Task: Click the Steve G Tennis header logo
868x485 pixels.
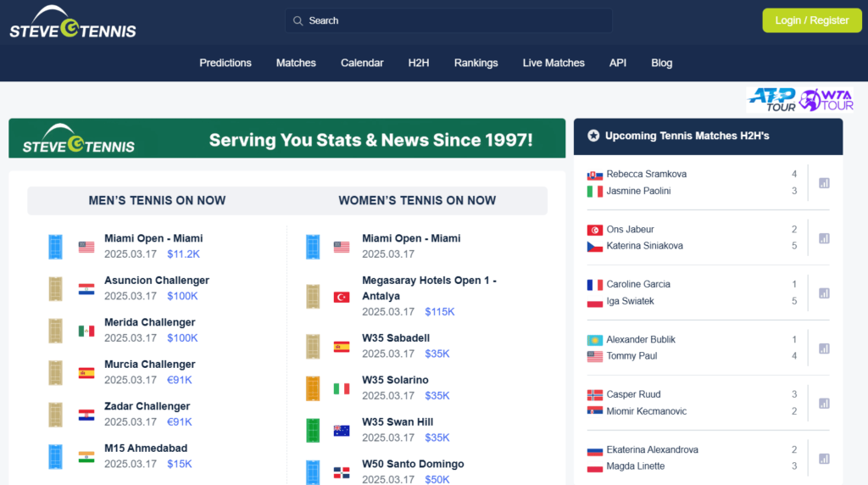Action: [73, 22]
